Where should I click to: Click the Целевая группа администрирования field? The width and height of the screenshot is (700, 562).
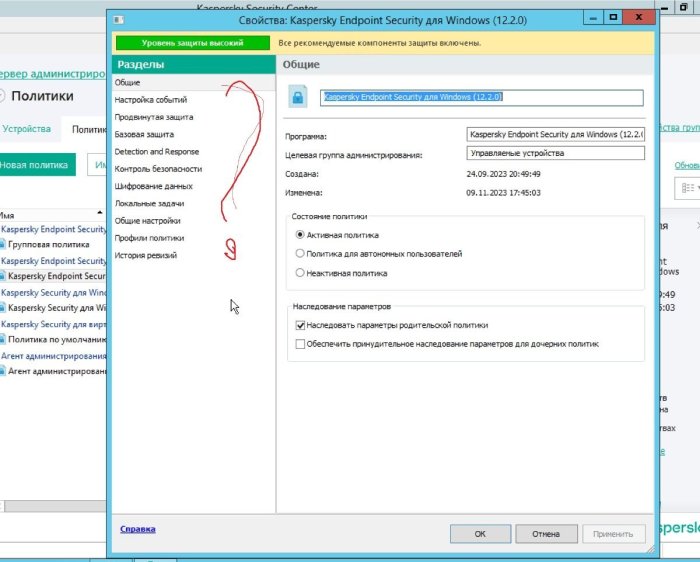point(555,153)
